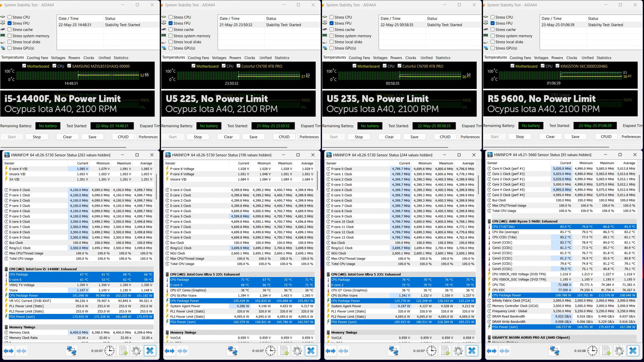Switch to Powers tab in U5 235 AIDA64 window
The image size is (644, 362).
coord(396,58)
